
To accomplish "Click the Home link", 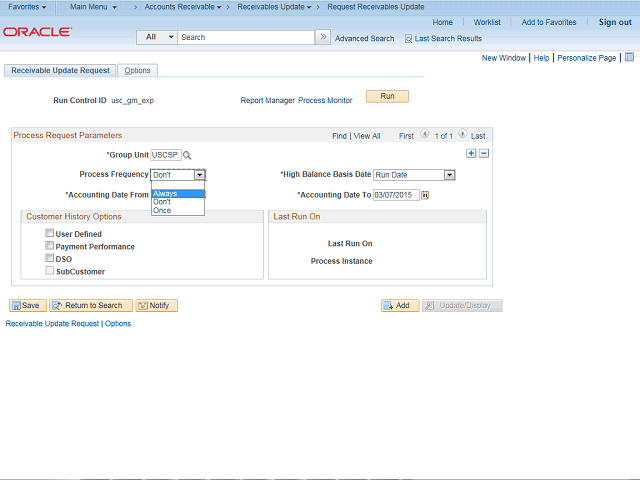I will click(x=442, y=22).
